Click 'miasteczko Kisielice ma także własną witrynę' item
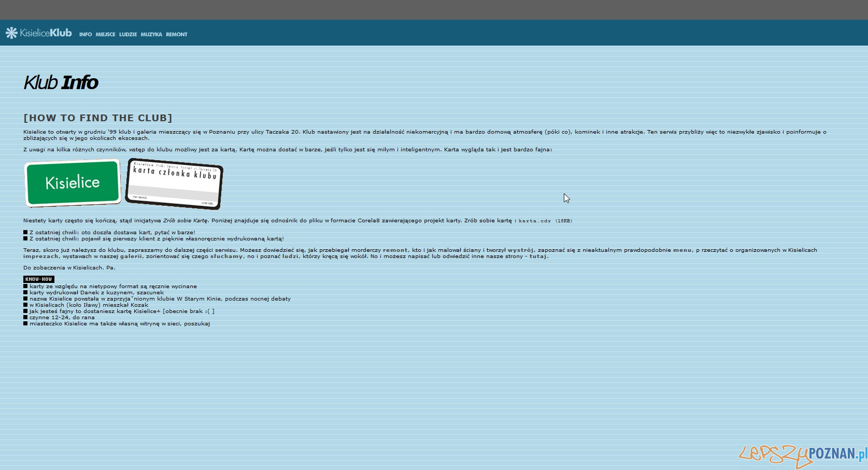The image size is (868, 470). [x=117, y=323]
